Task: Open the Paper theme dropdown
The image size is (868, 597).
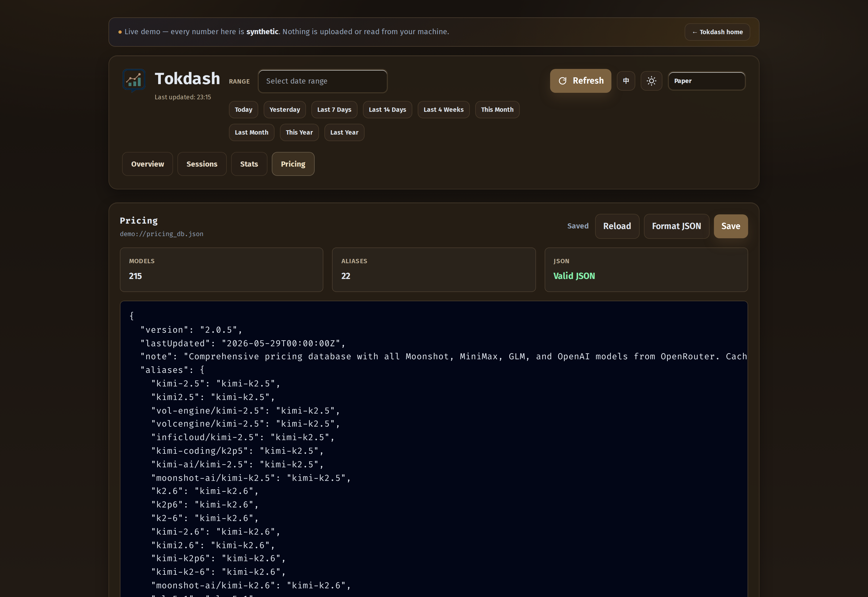Action: pos(707,81)
